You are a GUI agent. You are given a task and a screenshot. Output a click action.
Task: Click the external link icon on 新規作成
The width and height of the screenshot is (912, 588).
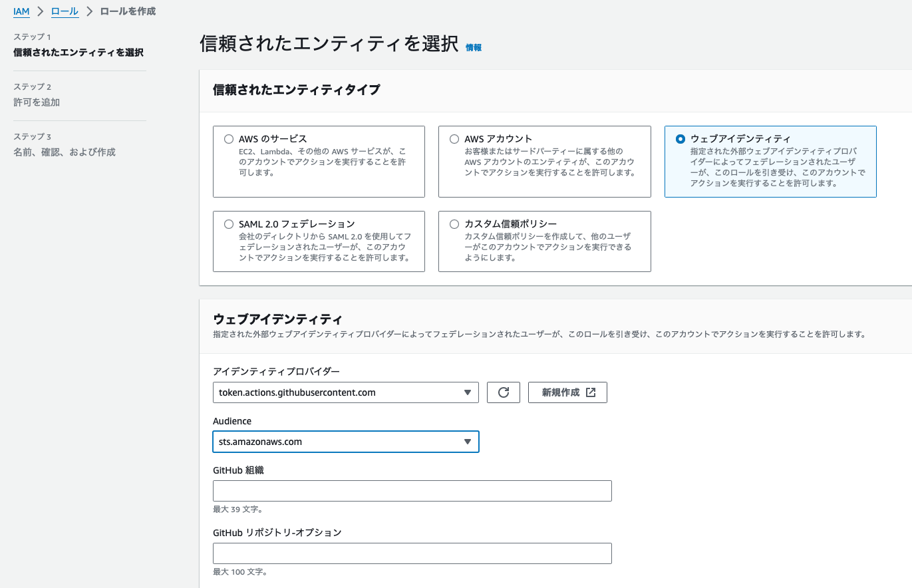click(x=591, y=392)
